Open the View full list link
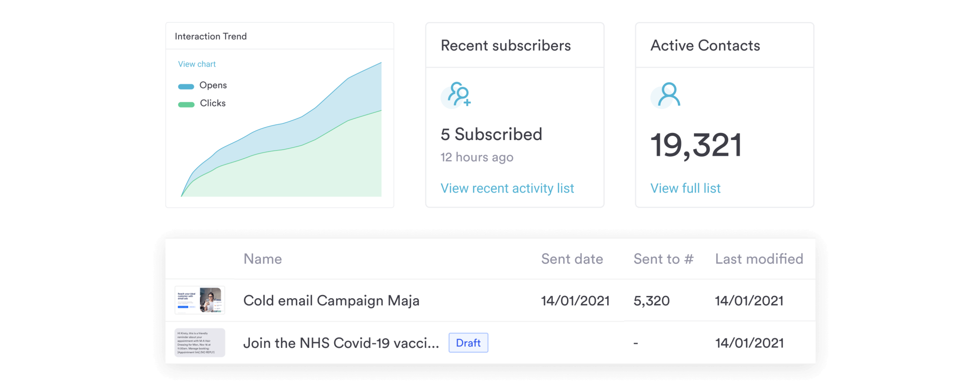Image resolution: width=980 pixels, height=390 pixels. coord(685,188)
